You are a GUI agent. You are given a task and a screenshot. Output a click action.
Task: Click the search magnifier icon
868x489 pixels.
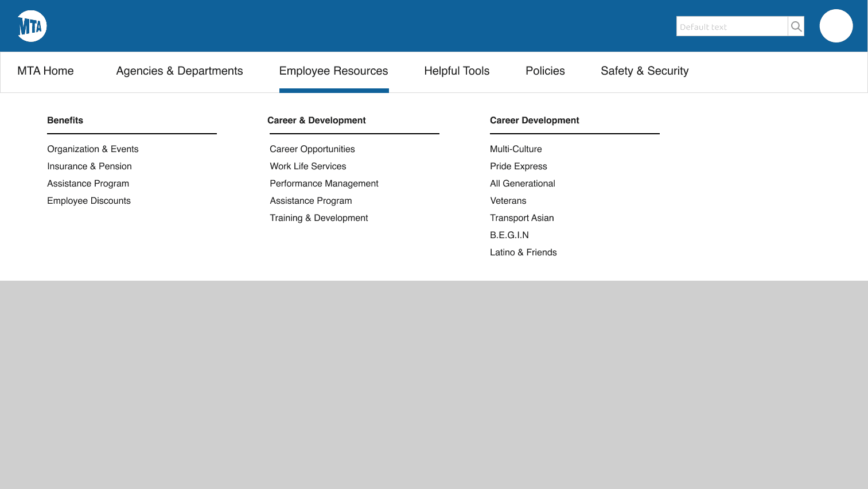pyautogui.click(x=796, y=26)
